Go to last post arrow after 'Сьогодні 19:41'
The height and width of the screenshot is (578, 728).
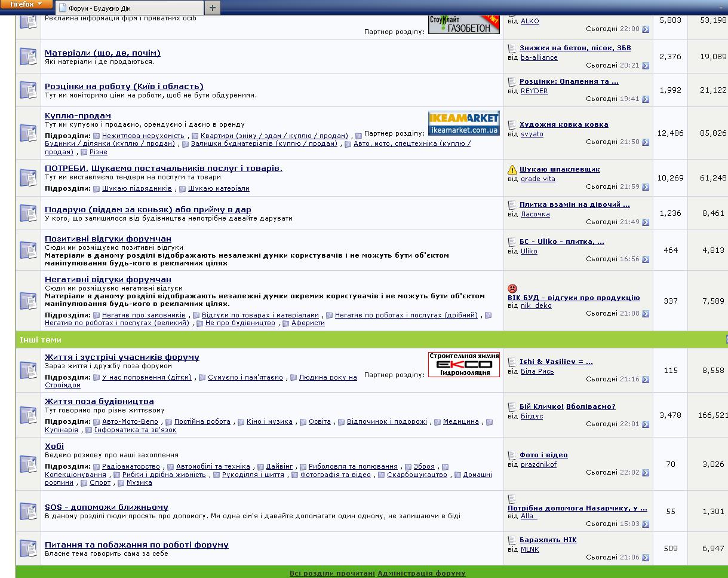point(646,99)
